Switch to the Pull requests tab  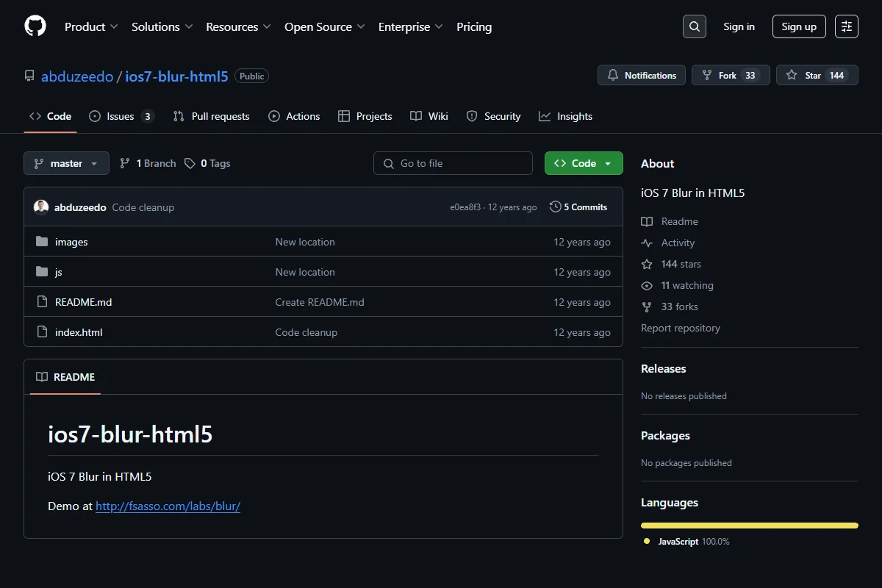[x=211, y=116]
